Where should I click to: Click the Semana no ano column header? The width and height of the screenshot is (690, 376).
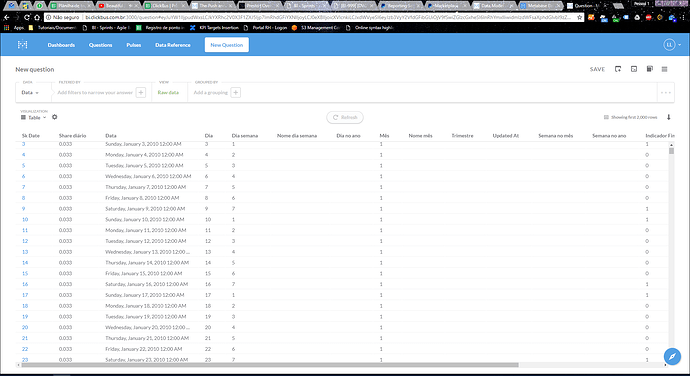tap(609, 136)
